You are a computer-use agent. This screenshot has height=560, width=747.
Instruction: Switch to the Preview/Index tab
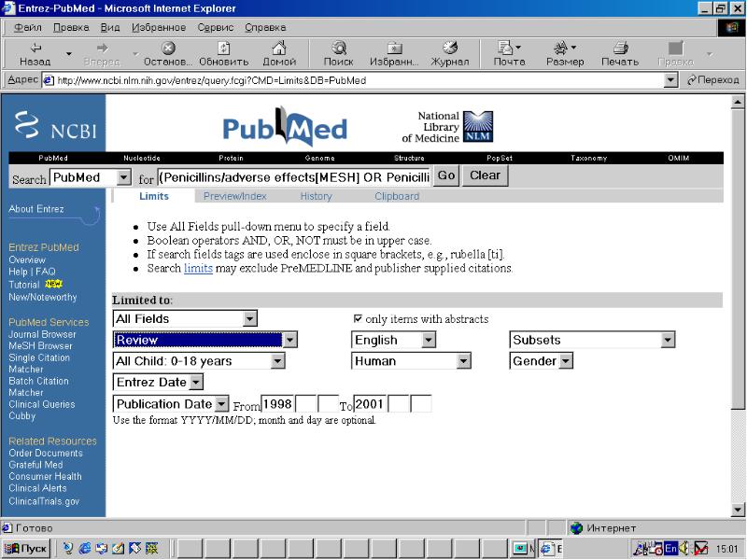point(235,196)
